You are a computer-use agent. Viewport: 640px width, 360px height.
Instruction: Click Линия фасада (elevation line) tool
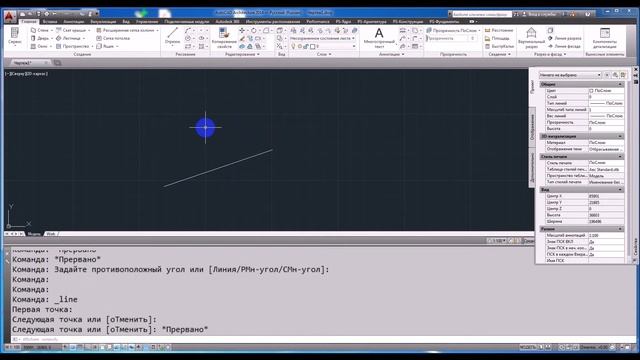pyautogui.click(x=564, y=46)
